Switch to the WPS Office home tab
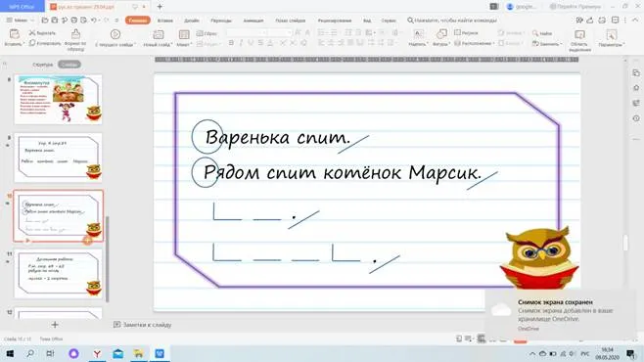The image size is (644, 362). [23, 7]
